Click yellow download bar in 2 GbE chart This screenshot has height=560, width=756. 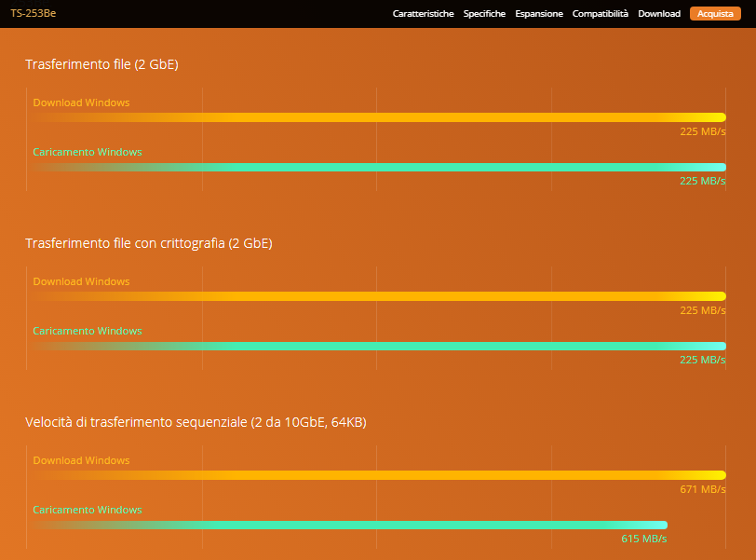click(380, 117)
